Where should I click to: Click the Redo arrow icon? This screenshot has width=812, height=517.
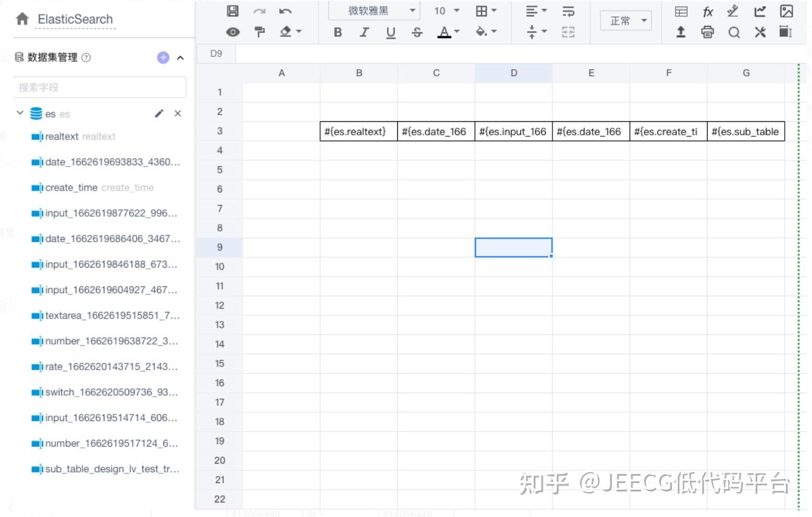click(259, 11)
